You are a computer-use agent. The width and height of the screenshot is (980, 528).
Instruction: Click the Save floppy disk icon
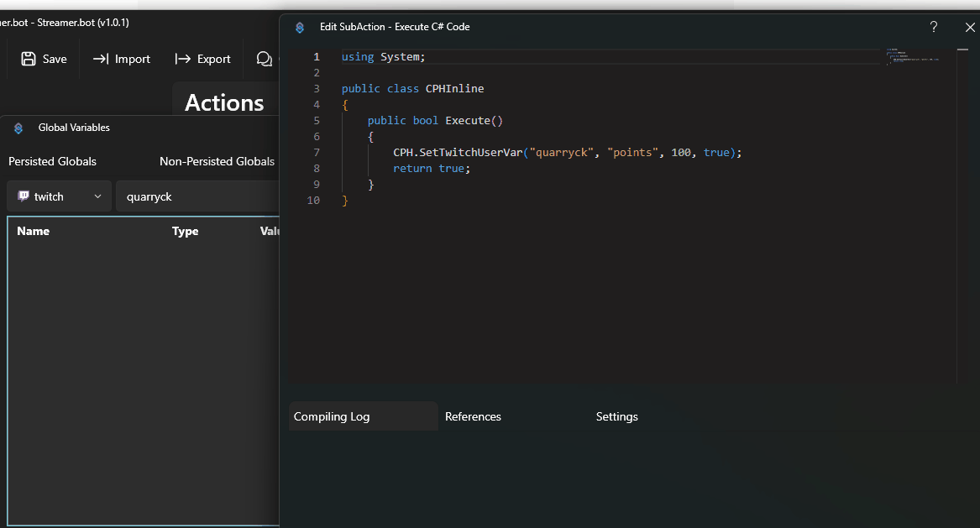coord(29,59)
